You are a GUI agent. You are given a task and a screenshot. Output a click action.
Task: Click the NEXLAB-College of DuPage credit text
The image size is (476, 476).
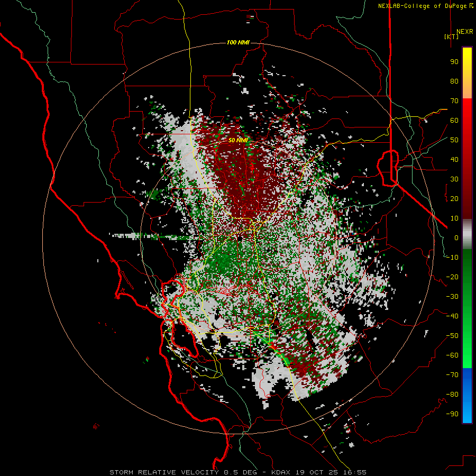(423, 6)
